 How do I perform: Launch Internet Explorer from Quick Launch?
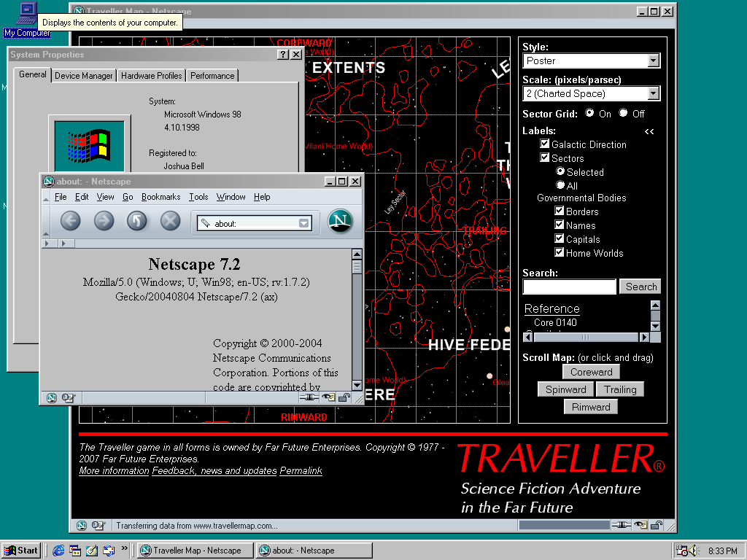[x=58, y=551]
